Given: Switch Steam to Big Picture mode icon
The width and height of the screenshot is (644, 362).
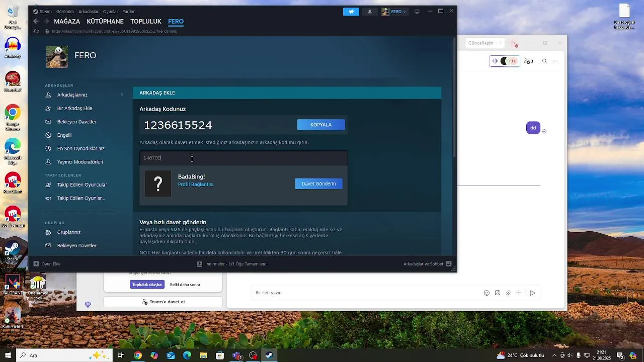Looking at the screenshot, I should 417,12.
